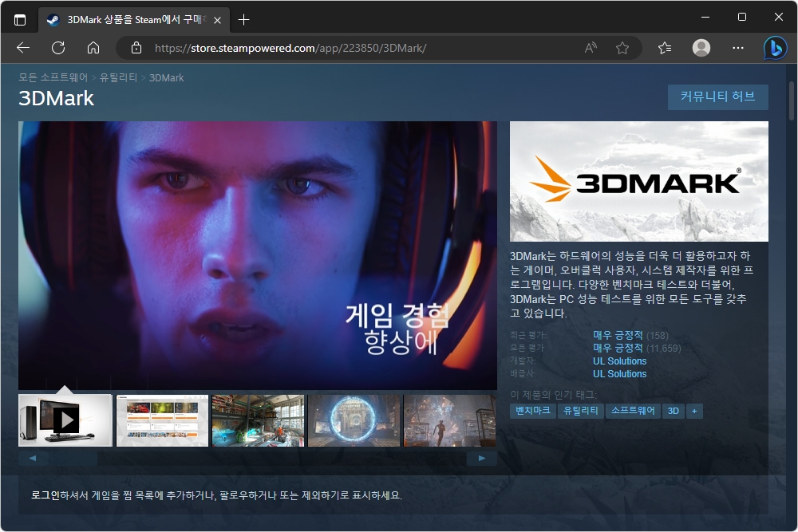Open the browser profile avatar
This screenshot has height=532, width=798.
[701, 48]
